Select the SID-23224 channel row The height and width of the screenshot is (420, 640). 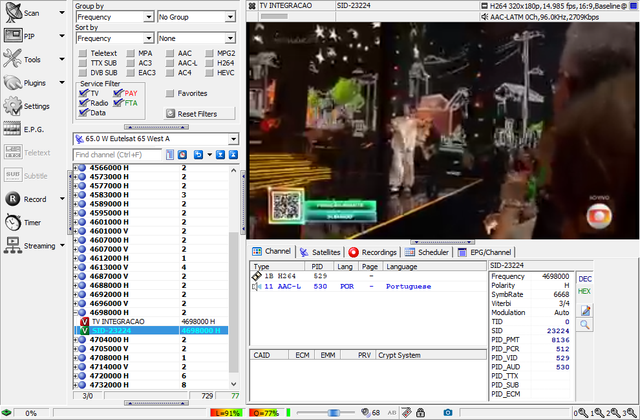[x=151, y=331]
